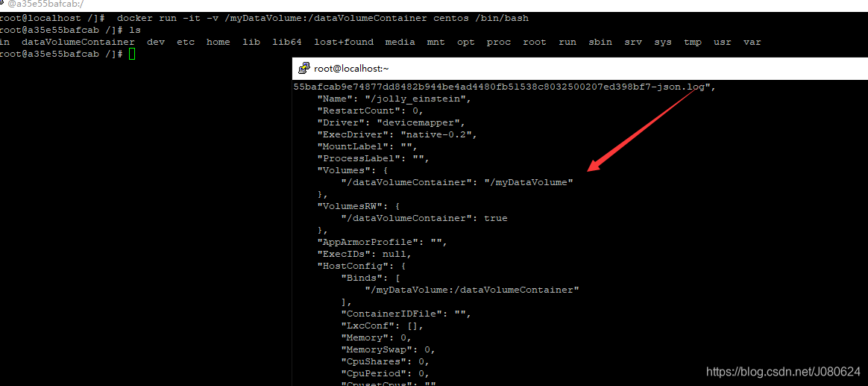Click the @a35e55bafcab:/ back window title
868x386 pixels.
pos(45,4)
